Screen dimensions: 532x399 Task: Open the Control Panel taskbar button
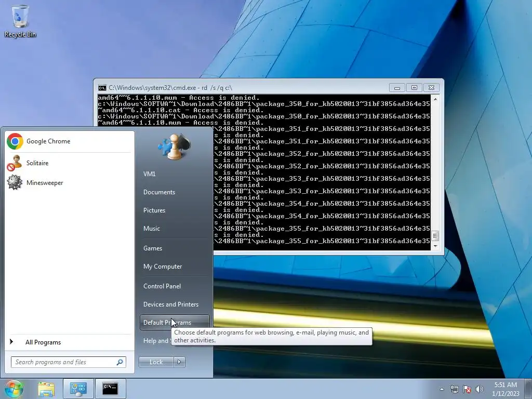coord(78,389)
